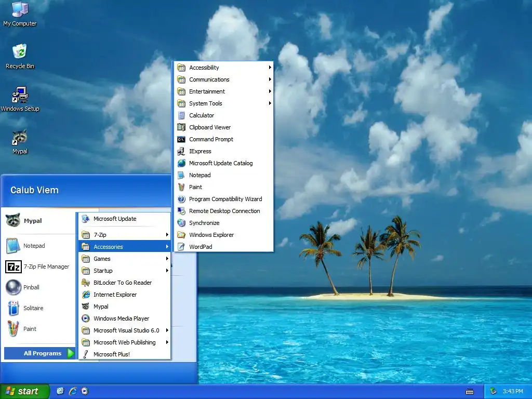Click the Command Prompt icon
The image size is (532, 399).
tap(181, 139)
